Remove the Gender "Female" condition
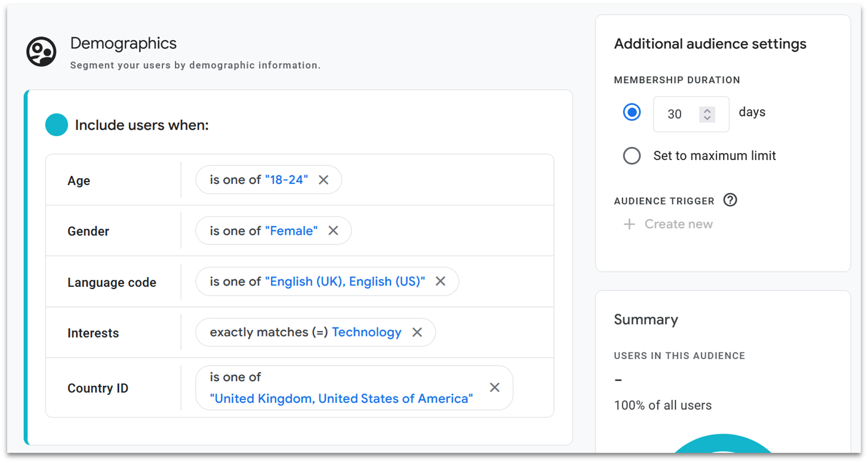 point(333,231)
